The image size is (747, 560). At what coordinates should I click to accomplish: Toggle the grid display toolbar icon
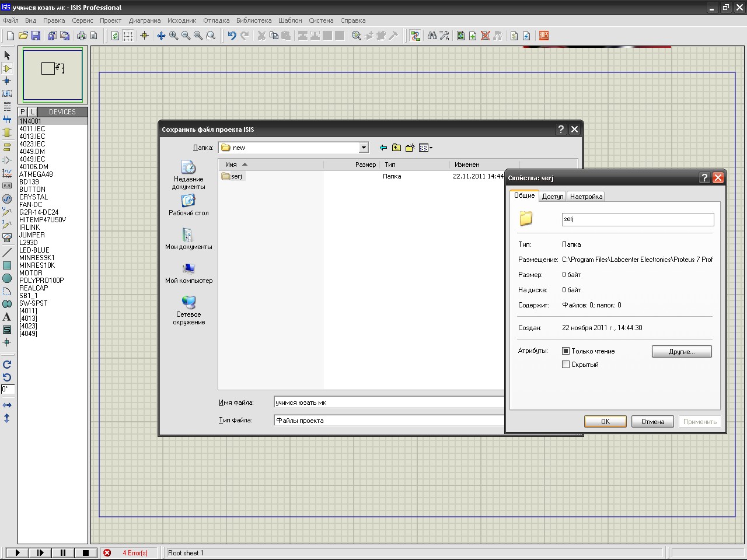(x=128, y=36)
